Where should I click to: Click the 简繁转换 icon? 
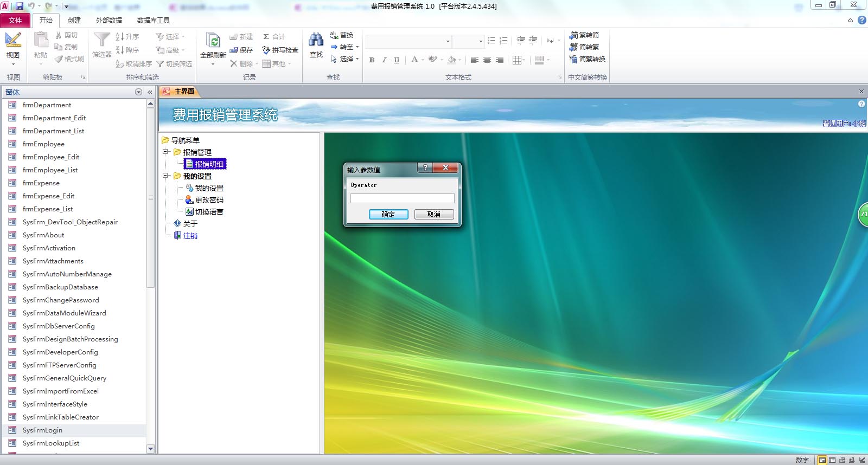pos(573,59)
